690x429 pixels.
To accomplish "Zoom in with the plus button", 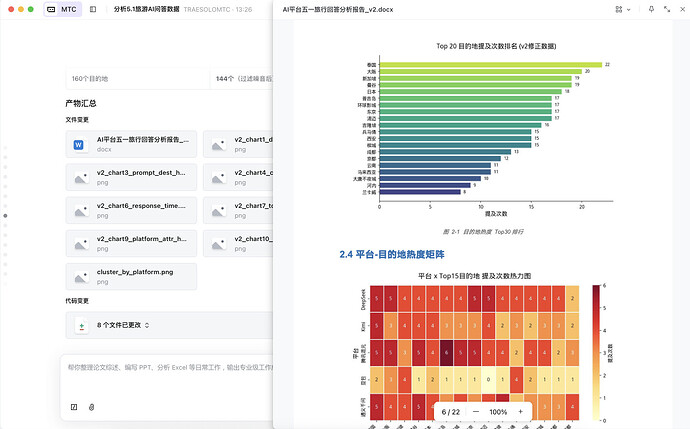I will [x=520, y=412].
